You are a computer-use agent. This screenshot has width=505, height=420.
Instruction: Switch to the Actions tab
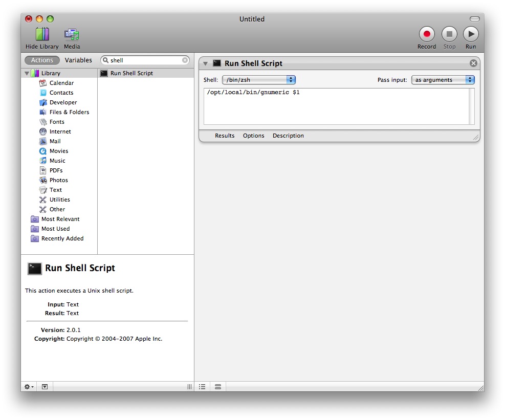click(42, 60)
